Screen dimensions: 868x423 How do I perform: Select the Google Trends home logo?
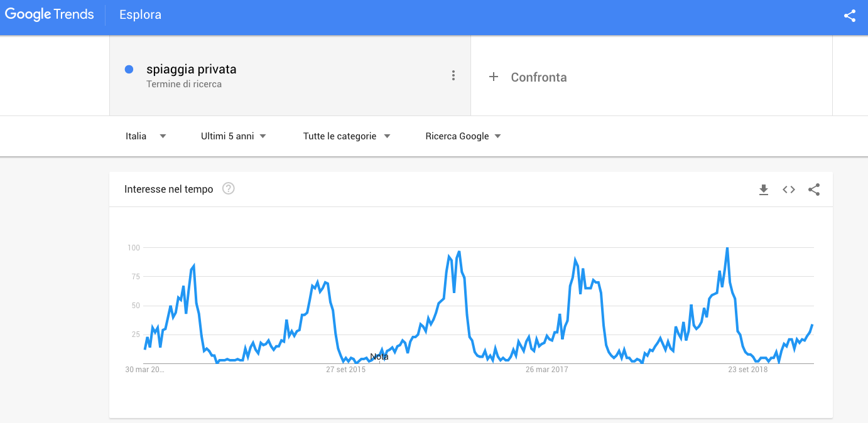(x=50, y=14)
